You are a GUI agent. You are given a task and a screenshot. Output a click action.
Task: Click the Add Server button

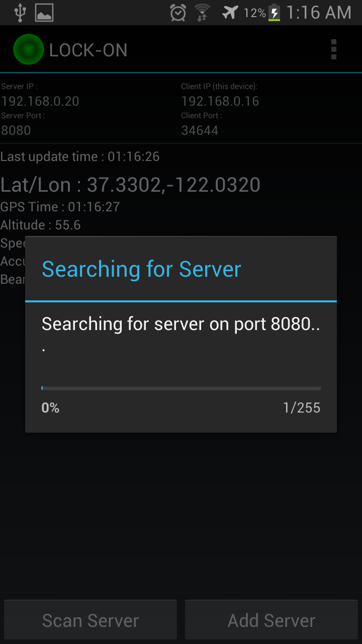point(271,620)
